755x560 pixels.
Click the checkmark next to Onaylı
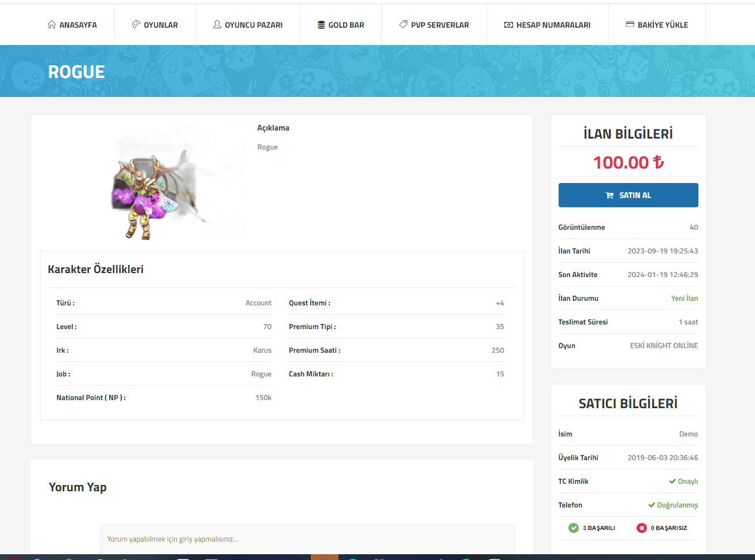coord(672,481)
